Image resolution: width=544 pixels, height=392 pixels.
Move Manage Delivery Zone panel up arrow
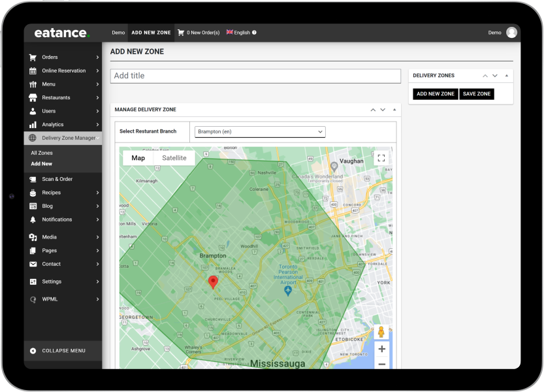(x=373, y=110)
